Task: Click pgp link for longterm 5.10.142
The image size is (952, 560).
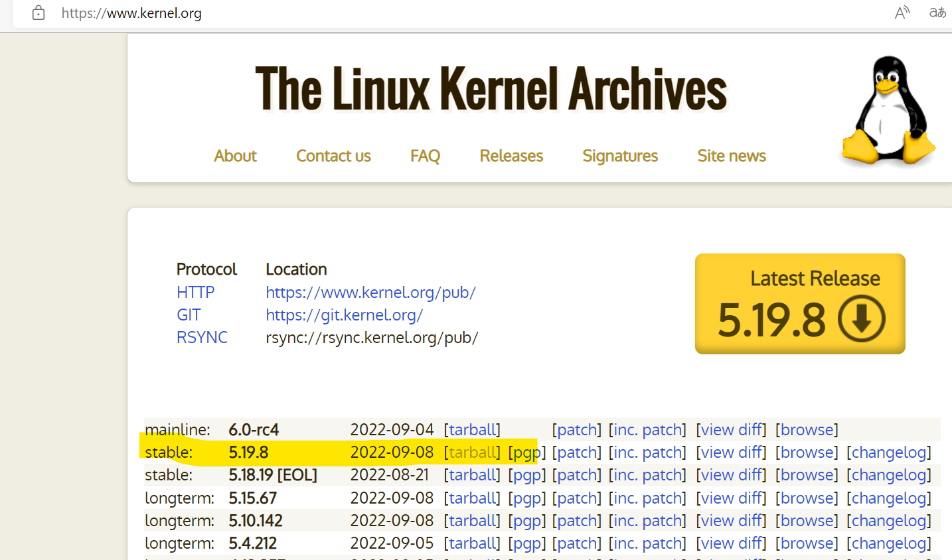Action: pyautogui.click(x=527, y=521)
